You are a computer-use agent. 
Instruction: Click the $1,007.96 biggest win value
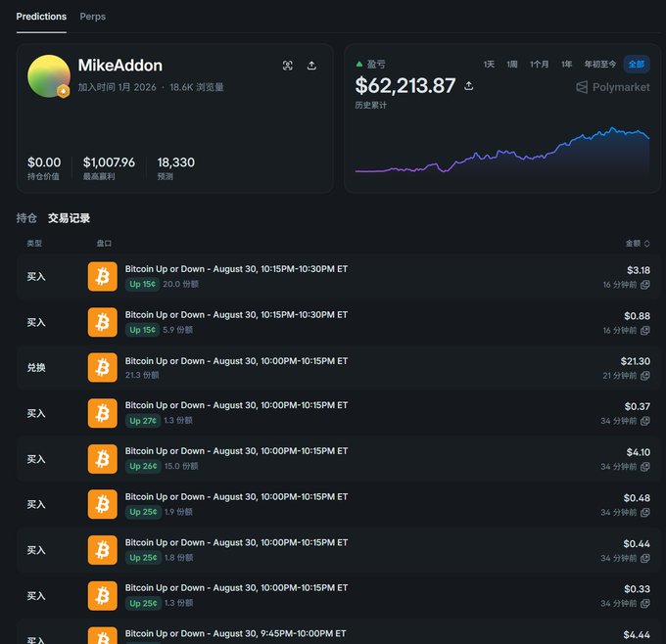(x=109, y=162)
